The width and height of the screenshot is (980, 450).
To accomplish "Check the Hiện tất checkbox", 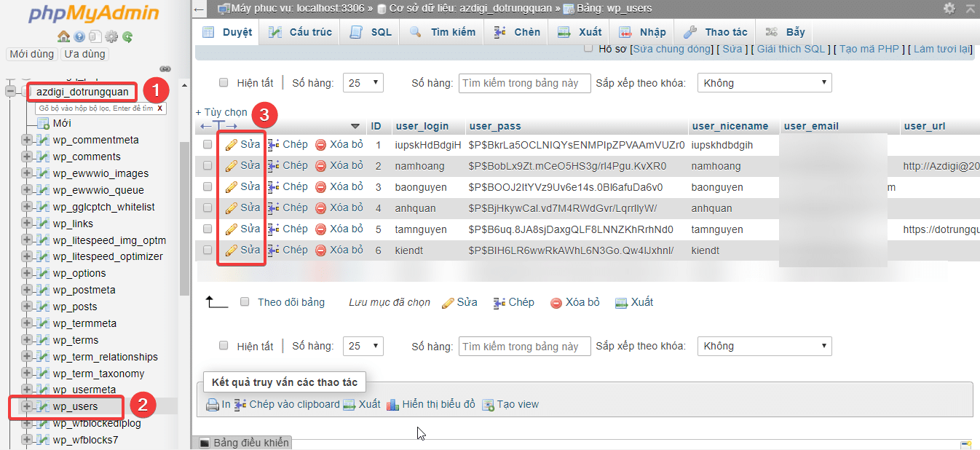I will point(224,82).
